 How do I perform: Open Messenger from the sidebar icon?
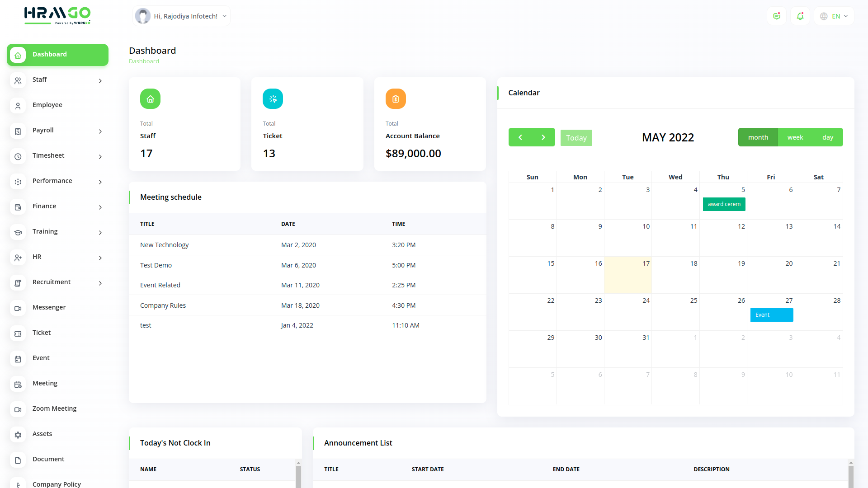(18, 308)
